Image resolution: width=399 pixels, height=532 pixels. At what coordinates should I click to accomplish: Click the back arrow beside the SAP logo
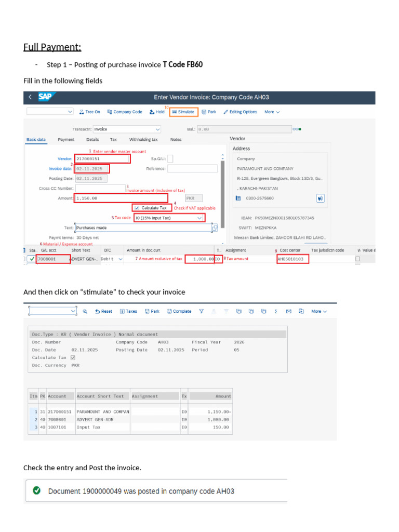click(x=30, y=97)
